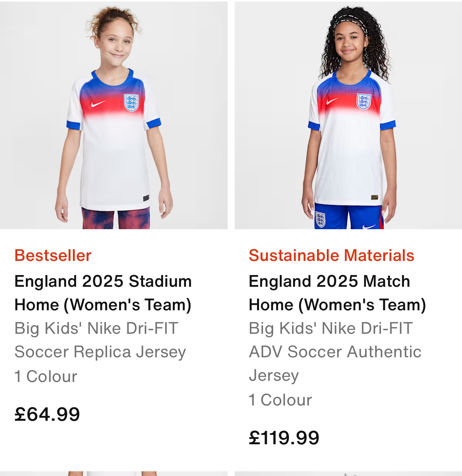Click the white Nike swoosh on the blue shorts
Image resolution: width=462 pixels, height=476 pixels.
[x=369, y=226]
